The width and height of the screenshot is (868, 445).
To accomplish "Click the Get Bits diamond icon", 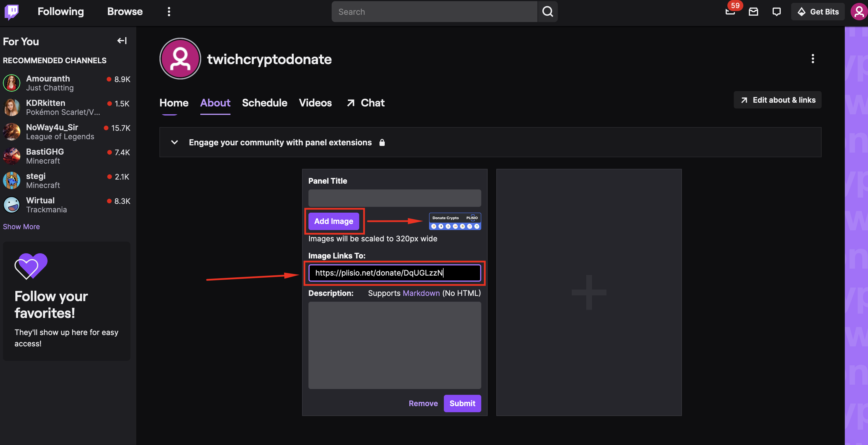I will click(802, 11).
